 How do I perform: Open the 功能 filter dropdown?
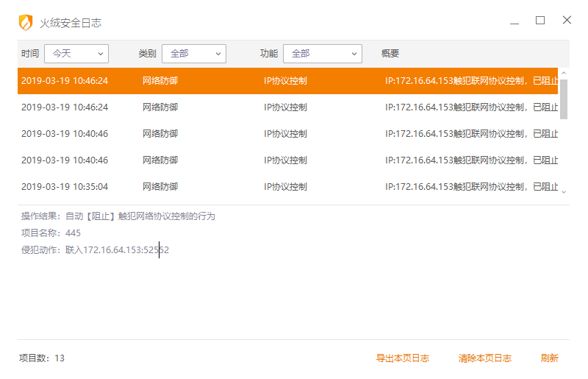tap(322, 54)
